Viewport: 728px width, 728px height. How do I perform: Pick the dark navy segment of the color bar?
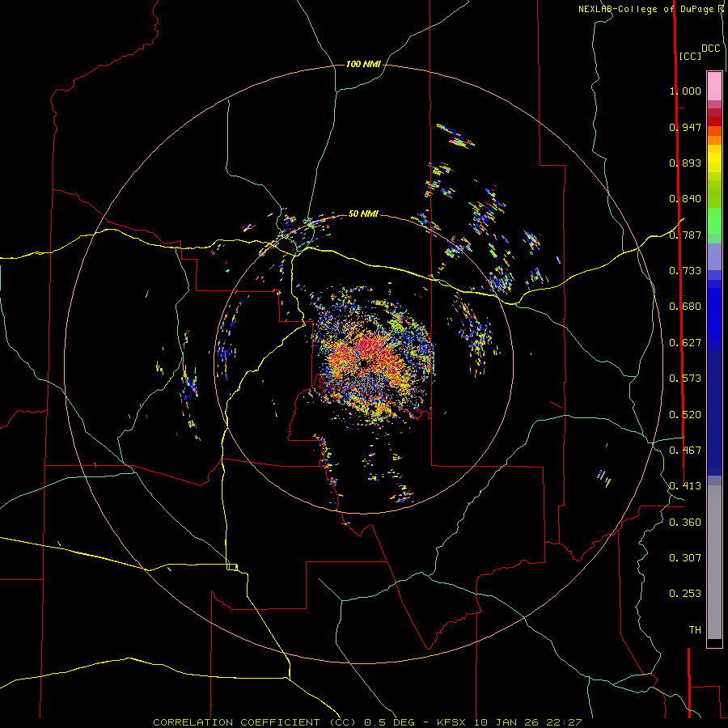tap(714, 408)
